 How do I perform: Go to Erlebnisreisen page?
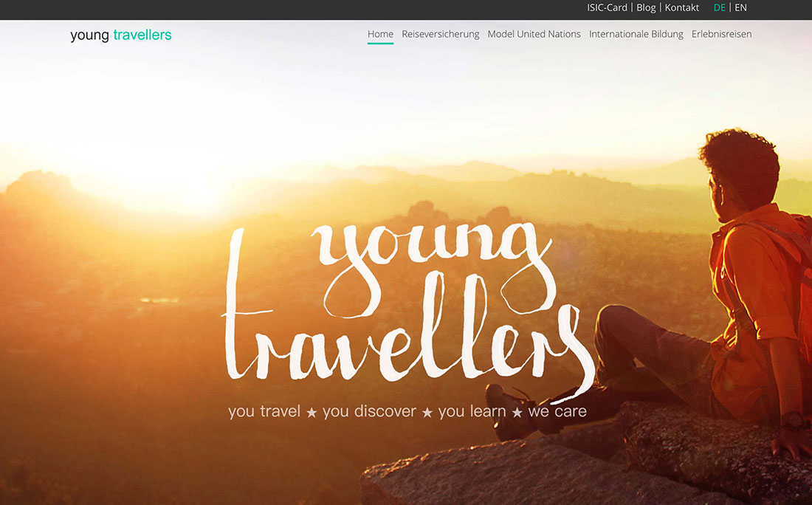click(721, 34)
